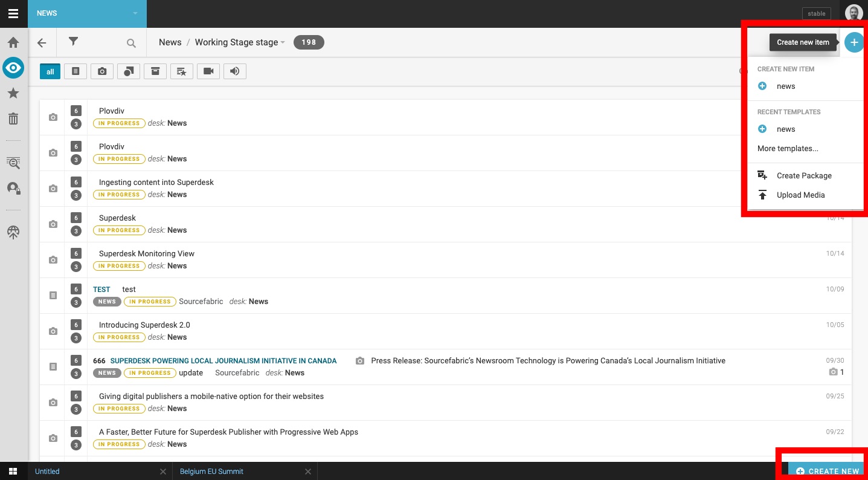Filter list by video camera icon
Screen dimensions: 868x480
(208, 71)
